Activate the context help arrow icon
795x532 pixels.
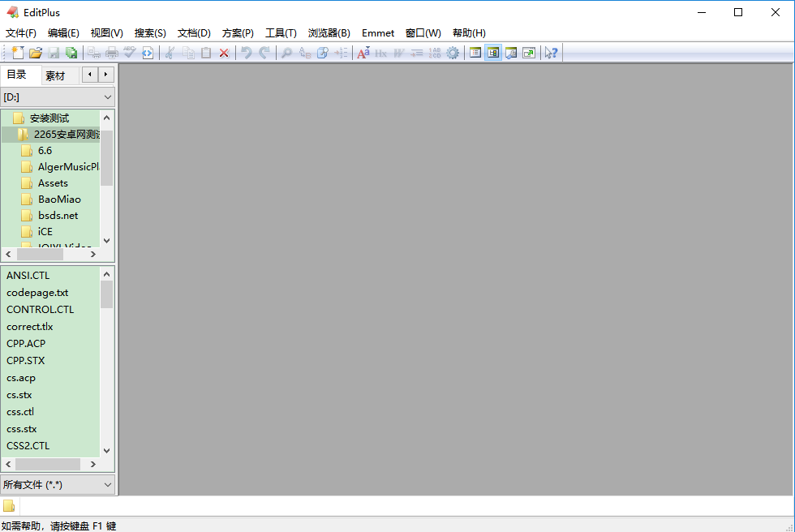(x=551, y=52)
